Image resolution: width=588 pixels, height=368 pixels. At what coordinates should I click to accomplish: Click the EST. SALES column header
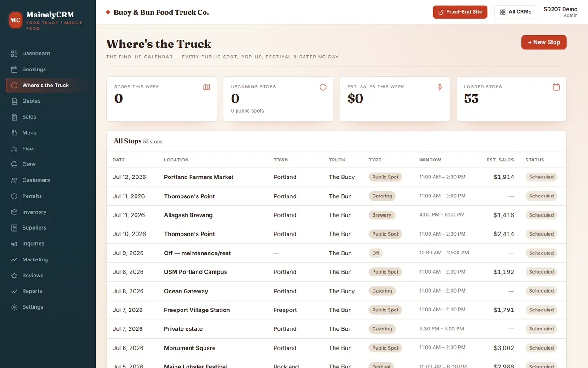[500, 160]
